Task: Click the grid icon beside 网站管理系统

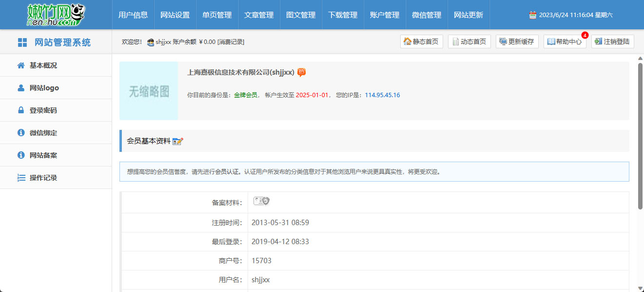Action: coord(22,42)
